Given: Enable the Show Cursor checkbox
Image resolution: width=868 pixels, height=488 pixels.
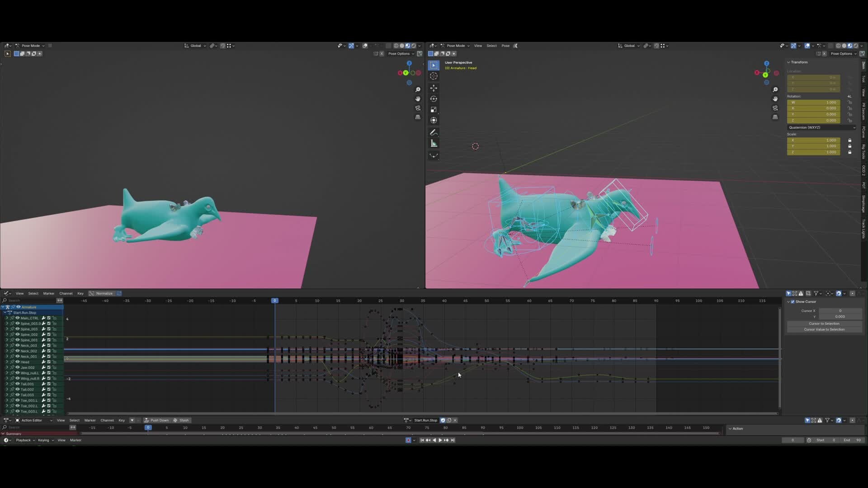Looking at the screenshot, I should click(793, 301).
